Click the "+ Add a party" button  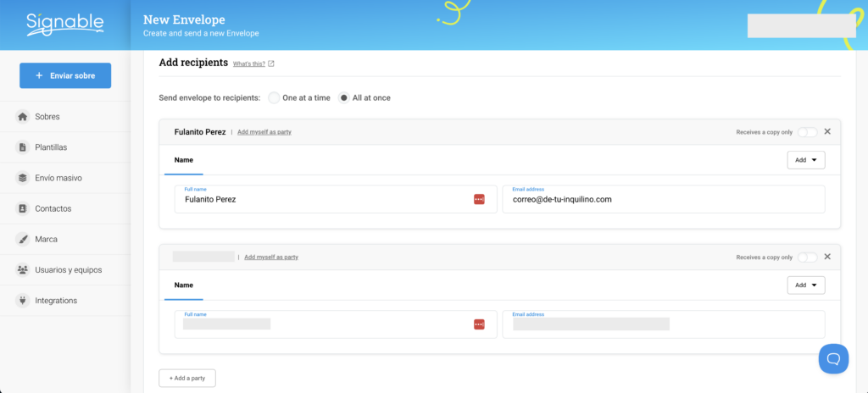[187, 378]
